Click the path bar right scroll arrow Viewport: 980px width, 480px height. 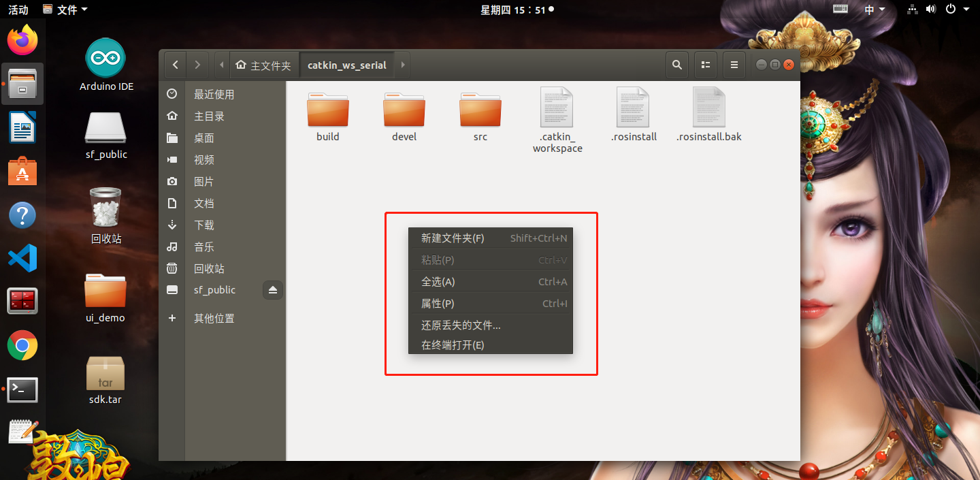click(x=402, y=65)
